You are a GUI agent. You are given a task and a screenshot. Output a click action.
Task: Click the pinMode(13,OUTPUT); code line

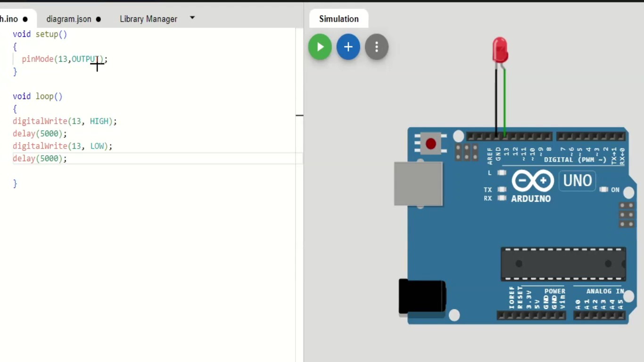click(65, 59)
